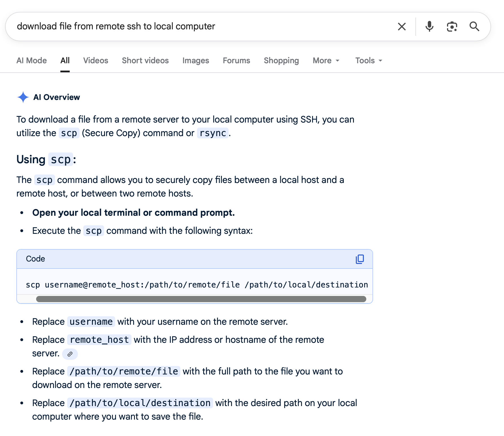Click the scp command text in code box
Screen dimensions: 504x436
point(197,285)
